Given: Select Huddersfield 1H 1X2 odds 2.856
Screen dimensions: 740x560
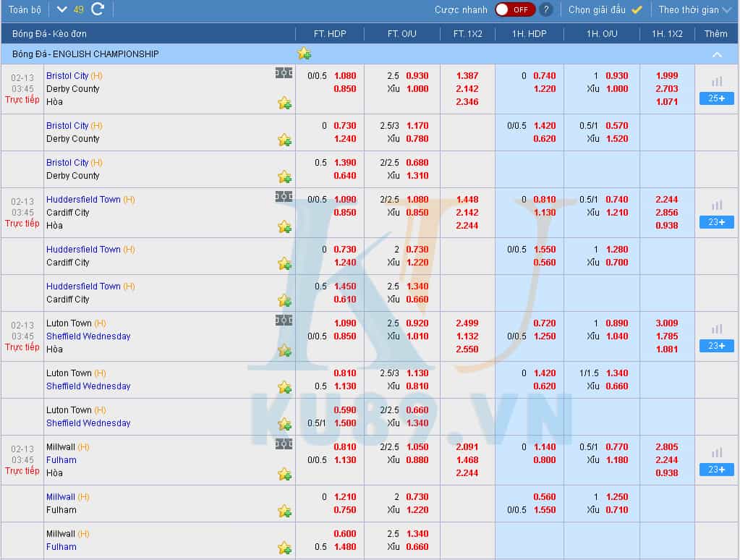Looking at the screenshot, I should tap(667, 213).
